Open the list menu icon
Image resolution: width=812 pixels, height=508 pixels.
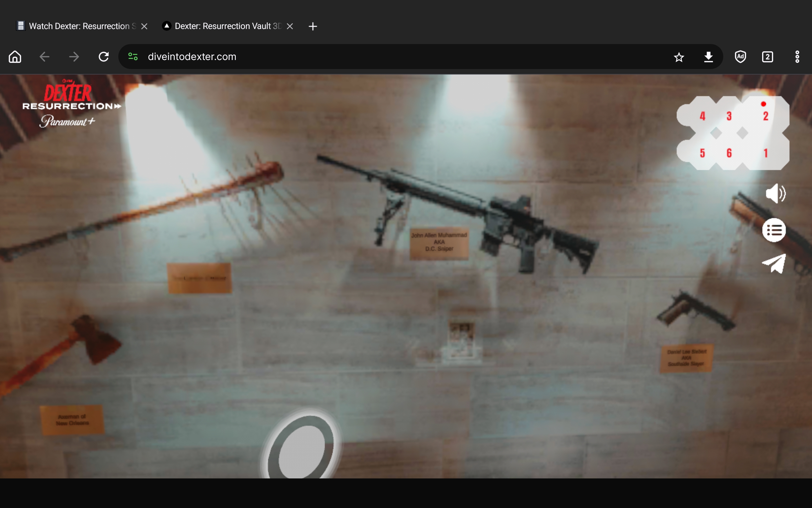coord(774,230)
